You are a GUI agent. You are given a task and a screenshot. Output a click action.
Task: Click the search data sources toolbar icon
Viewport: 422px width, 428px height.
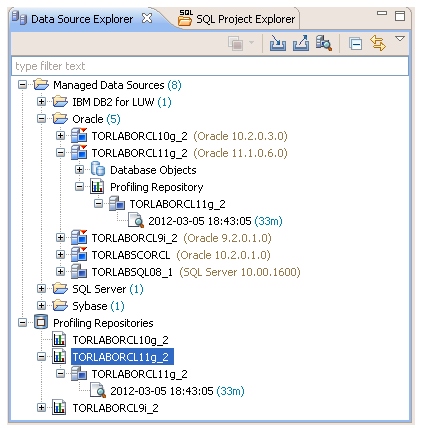click(323, 43)
